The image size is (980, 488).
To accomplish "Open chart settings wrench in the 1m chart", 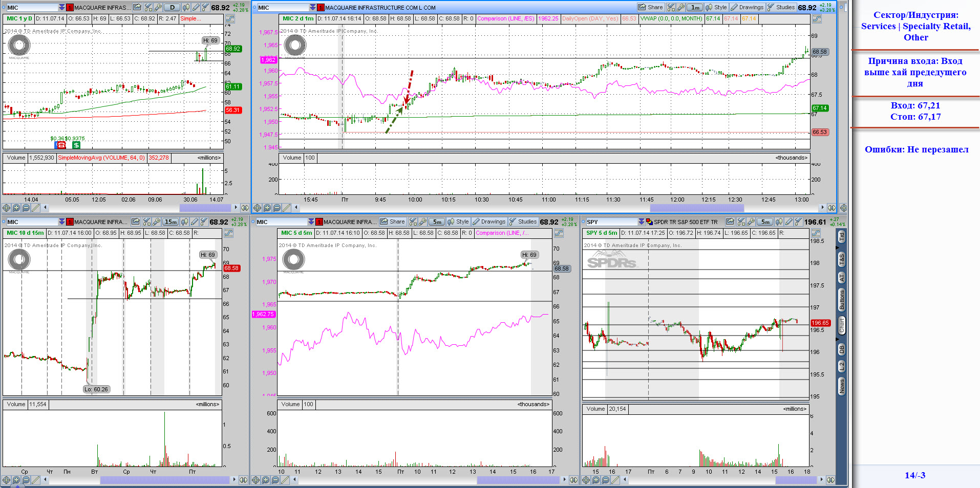I will [681, 7].
